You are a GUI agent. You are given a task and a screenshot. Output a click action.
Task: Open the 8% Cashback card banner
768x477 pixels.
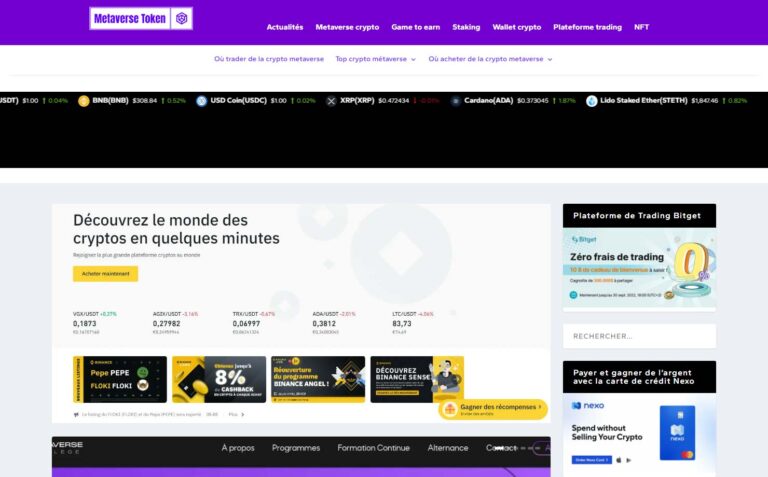(x=219, y=380)
